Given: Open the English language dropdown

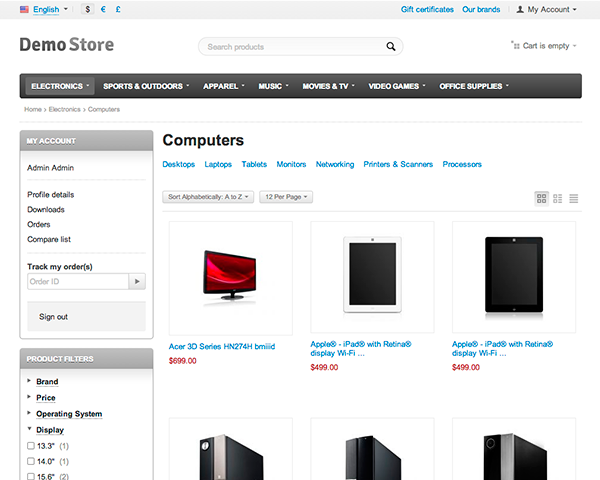Looking at the screenshot, I should click(x=50, y=9).
